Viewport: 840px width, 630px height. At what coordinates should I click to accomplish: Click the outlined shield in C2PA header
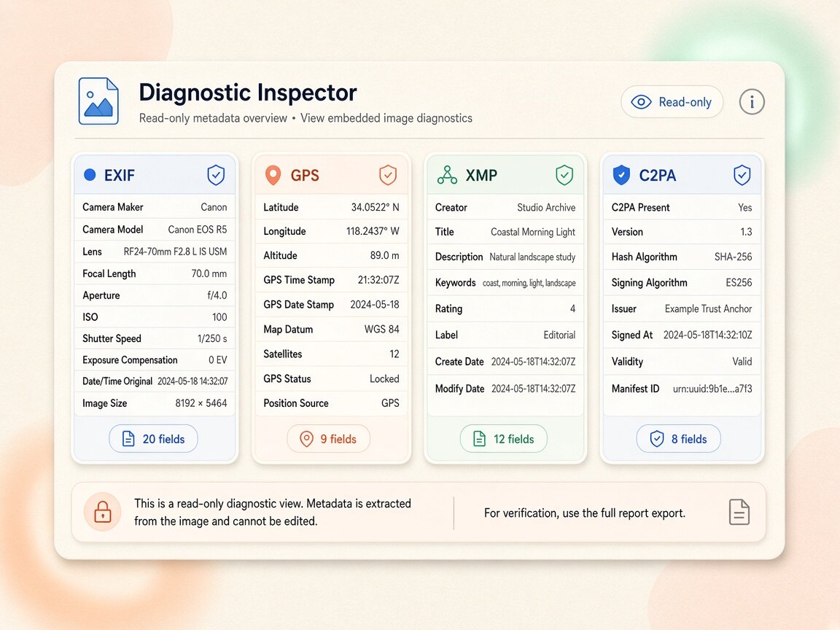coord(742,175)
